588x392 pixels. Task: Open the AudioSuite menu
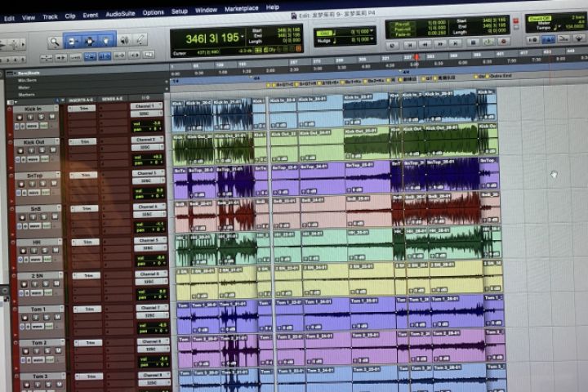click(120, 14)
